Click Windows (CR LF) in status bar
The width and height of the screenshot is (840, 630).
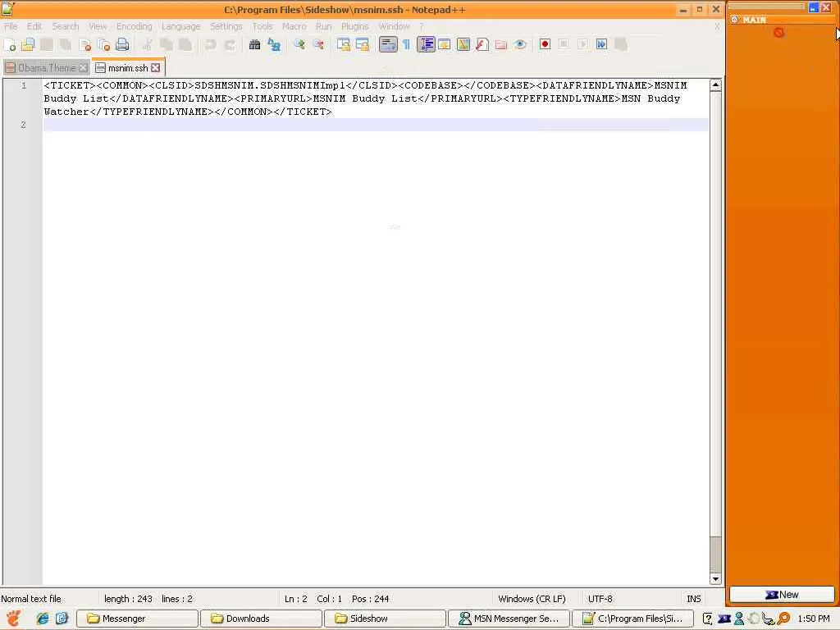pos(532,599)
